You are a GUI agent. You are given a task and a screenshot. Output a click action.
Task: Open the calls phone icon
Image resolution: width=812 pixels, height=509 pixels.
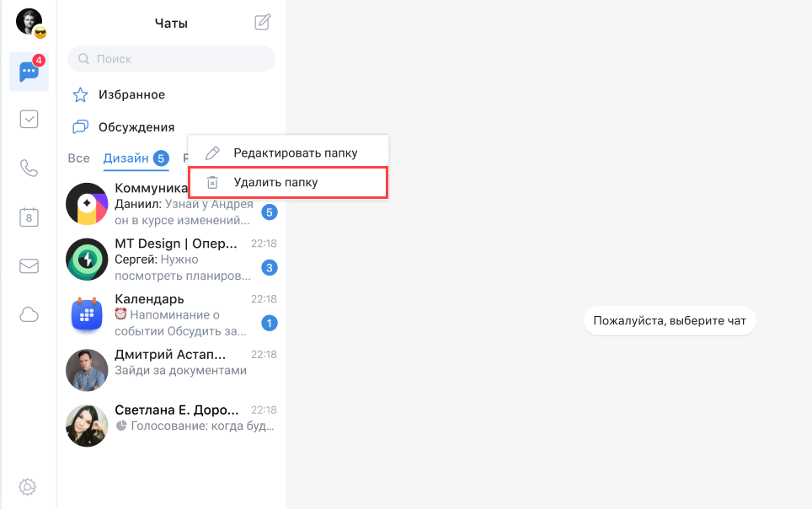[x=29, y=168]
